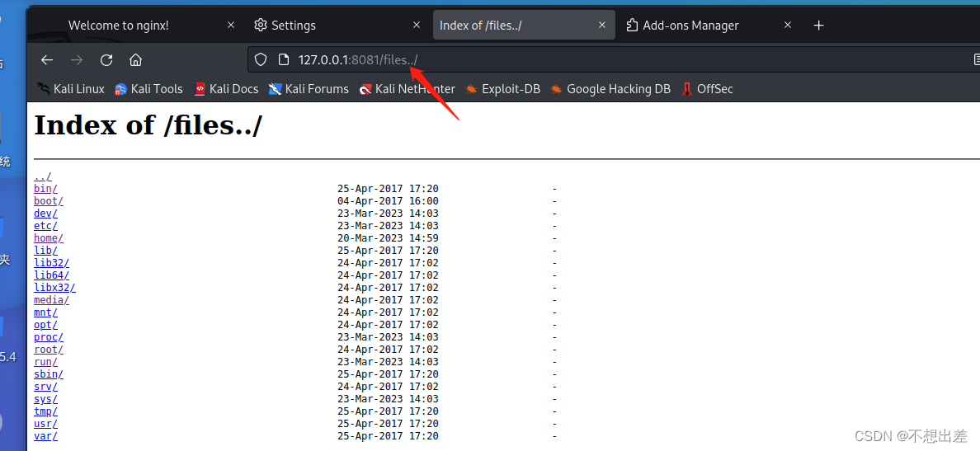The width and height of the screenshot is (980, 451).
Task: Close the Add-ons Manager tab
Action: pos(788,25)
